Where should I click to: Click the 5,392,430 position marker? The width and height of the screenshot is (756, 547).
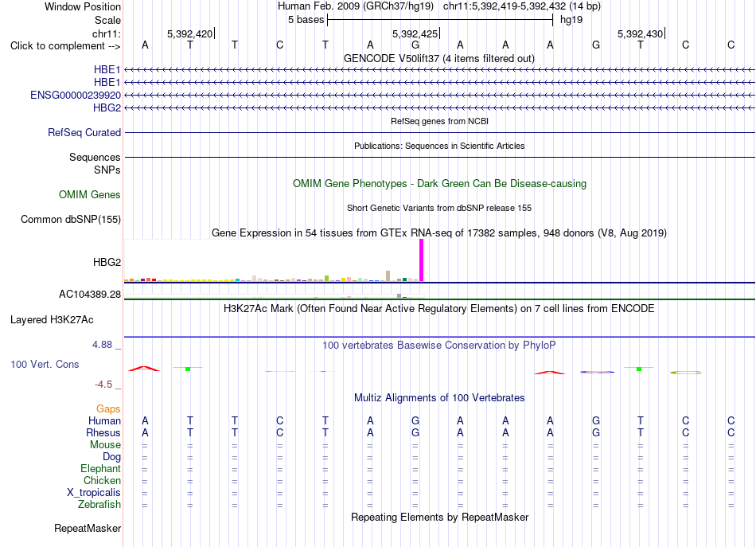pyautogui.click(x=641, y=33)
